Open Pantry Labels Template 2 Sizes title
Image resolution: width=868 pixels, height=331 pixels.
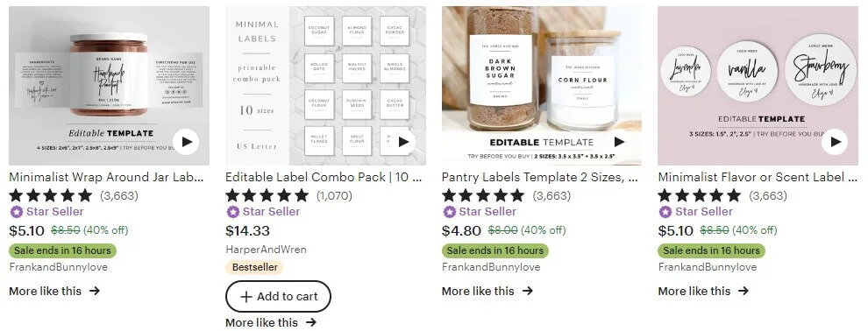[x=540, y=178]
